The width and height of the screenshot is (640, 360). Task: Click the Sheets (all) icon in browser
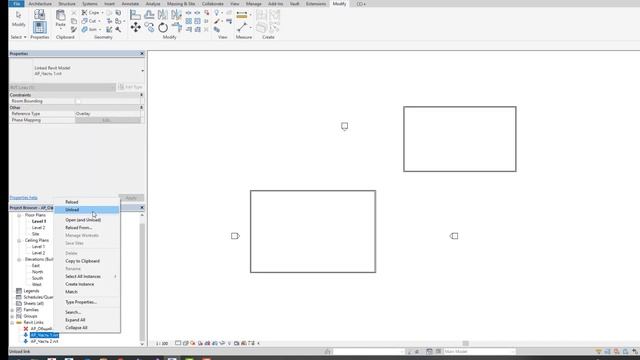pyautogui.click(x=19, y=303)
